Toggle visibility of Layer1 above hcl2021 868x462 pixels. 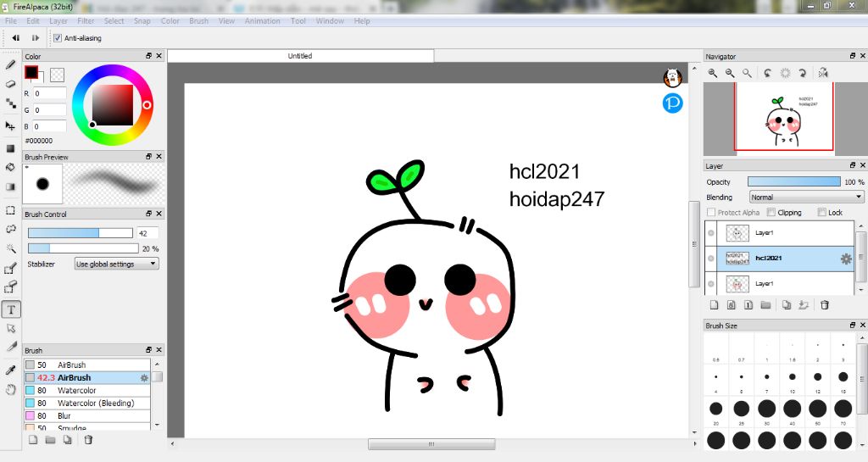(x=711, y=233)
